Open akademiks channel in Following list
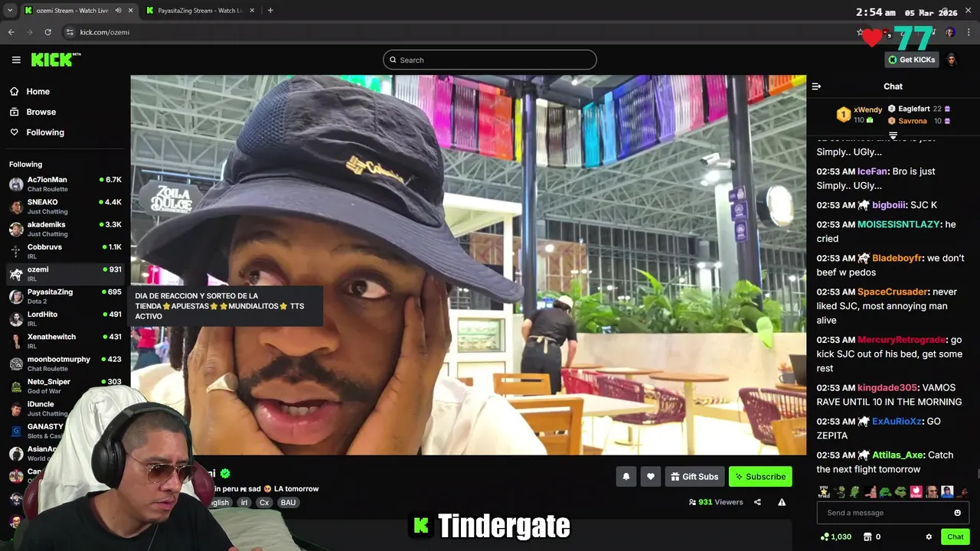The height and width of the screenshot is (551, 980). click(x=65, y=229)
